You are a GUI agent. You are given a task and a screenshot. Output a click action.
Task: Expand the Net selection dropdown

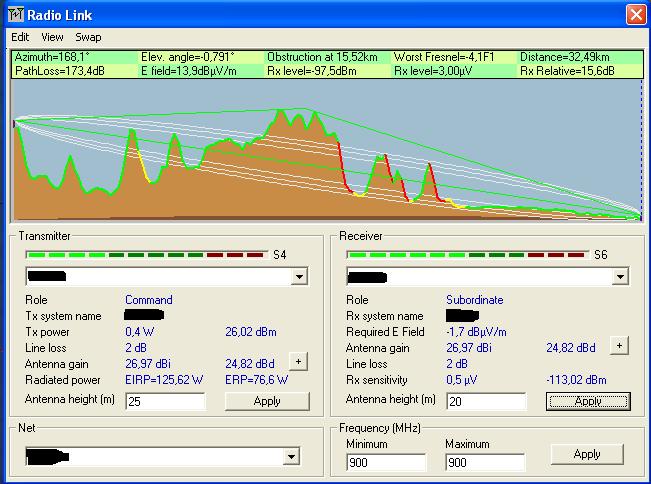[x=291, y=457]
